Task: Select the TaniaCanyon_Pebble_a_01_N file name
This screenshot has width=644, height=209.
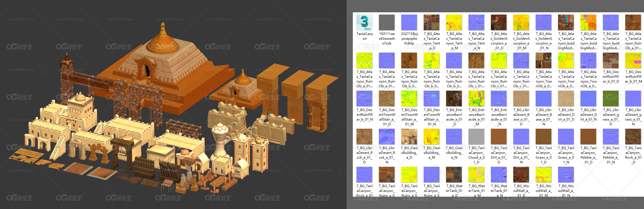Action: [x=611, y=155]
